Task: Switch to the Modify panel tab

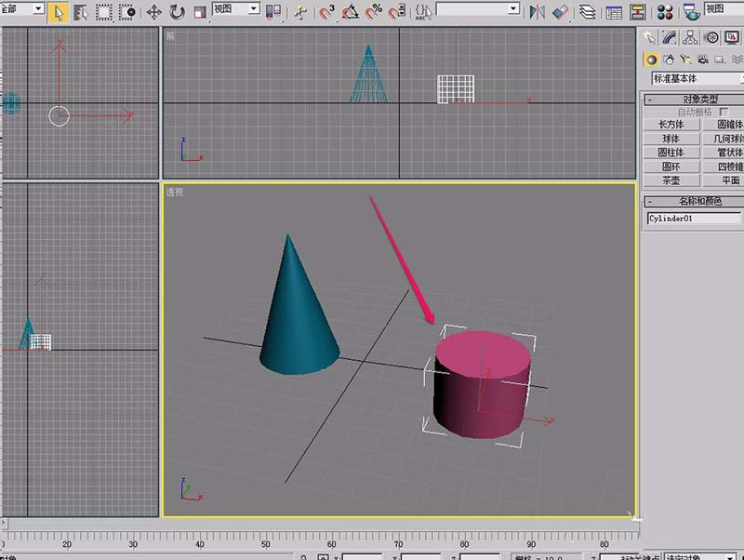Action: [x=670, y=37]
